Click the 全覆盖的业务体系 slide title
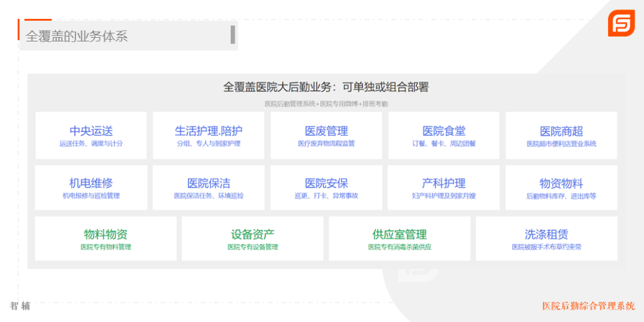 click(x=77, y=36)
